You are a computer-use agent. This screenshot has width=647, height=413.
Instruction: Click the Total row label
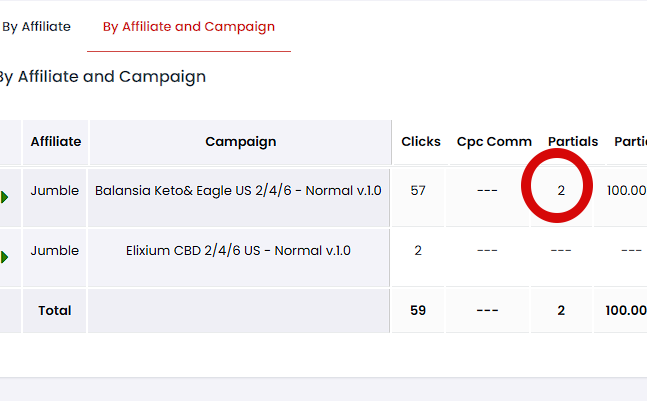pyautogui.click(x=55, y=310)
